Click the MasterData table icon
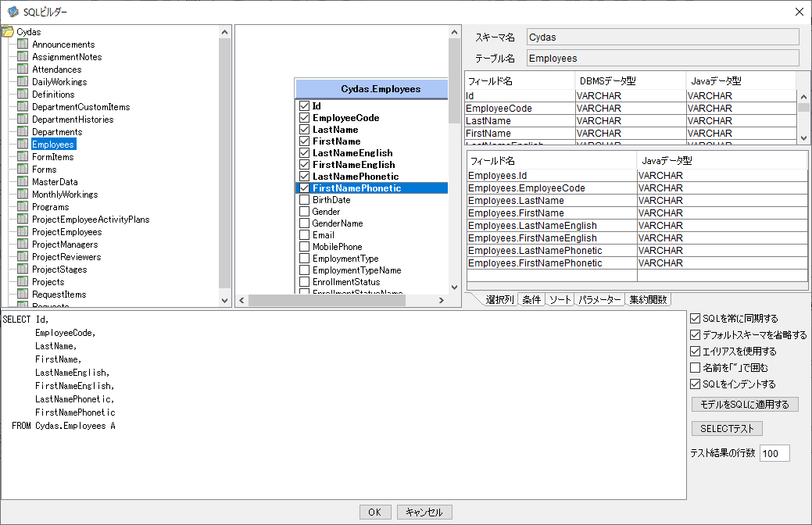This screenshot has width=812, height=525. click(x=23, y=181)
